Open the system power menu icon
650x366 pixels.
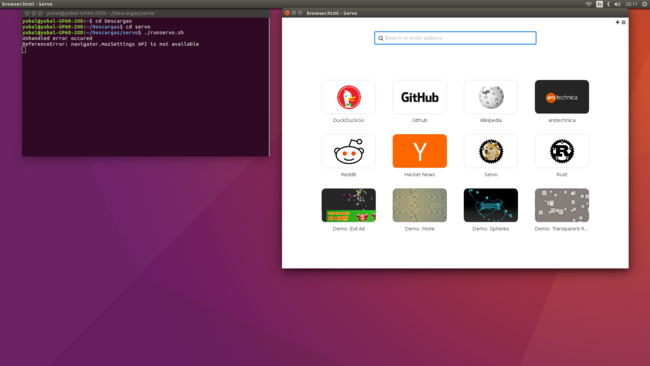tap(645, 4)
